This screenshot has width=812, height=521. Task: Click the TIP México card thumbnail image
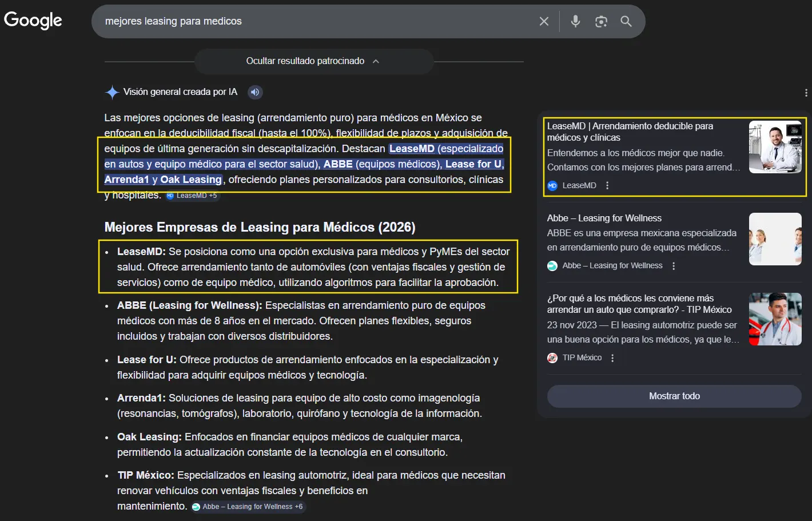[x=775, y=319]
